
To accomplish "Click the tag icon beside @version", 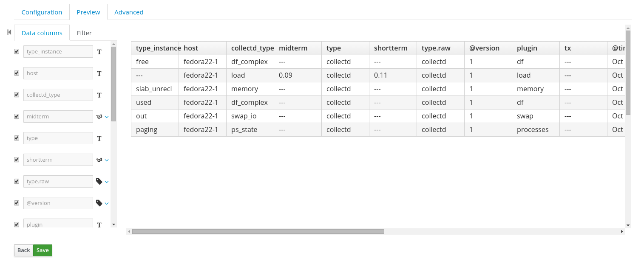I will click(x=99, y=203).
